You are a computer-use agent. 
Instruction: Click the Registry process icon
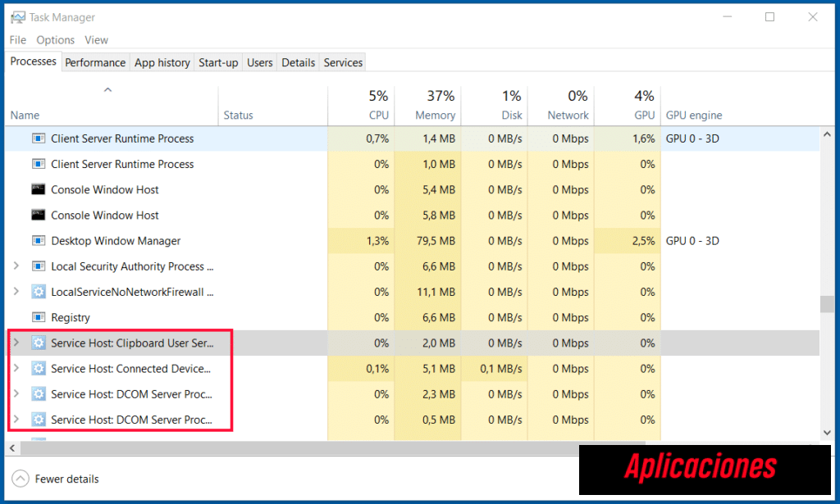pyautogui.click(x=38, y=317)
